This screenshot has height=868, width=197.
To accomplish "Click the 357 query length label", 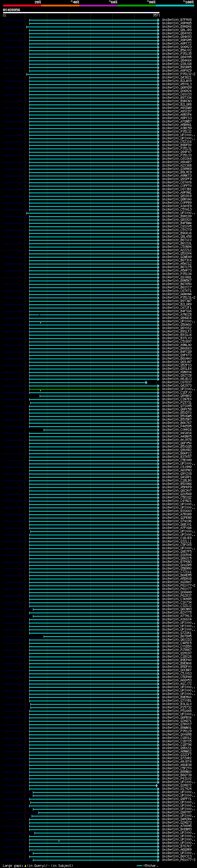I will pos(155,15).
